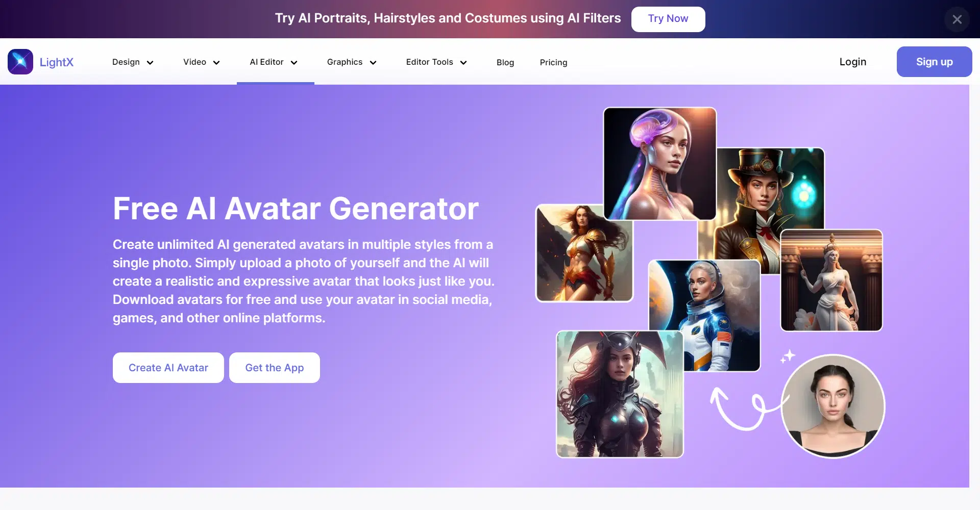Go to the Blog page
This screenshot has height=510, width=980.
click(x=505, y=62)
